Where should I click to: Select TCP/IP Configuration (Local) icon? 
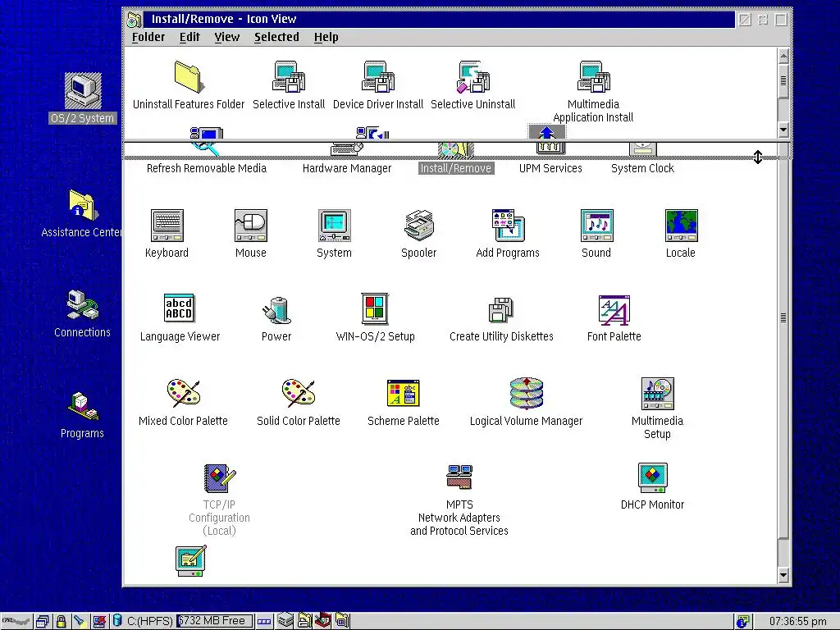[220, 478]
